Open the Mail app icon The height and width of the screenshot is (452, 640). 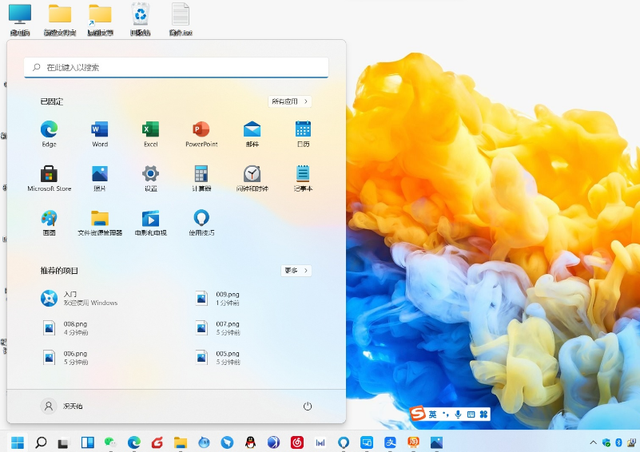252,130
